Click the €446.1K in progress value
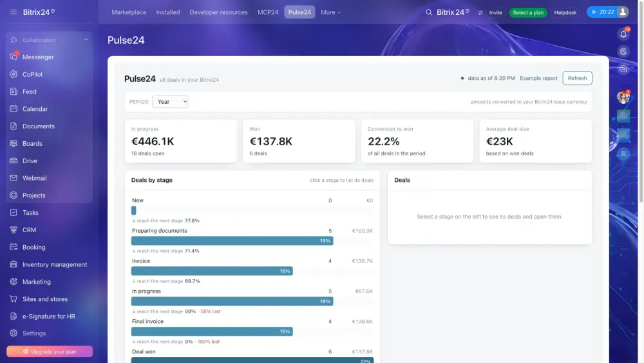This screenshot has width=644, height=363. point(153,141)
